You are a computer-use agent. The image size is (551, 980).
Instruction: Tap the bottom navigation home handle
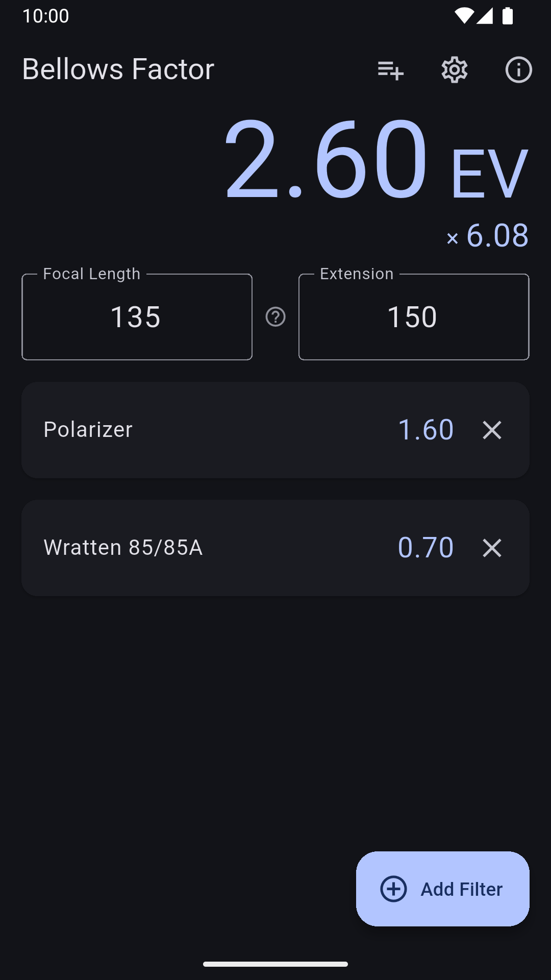pos(275,964)
